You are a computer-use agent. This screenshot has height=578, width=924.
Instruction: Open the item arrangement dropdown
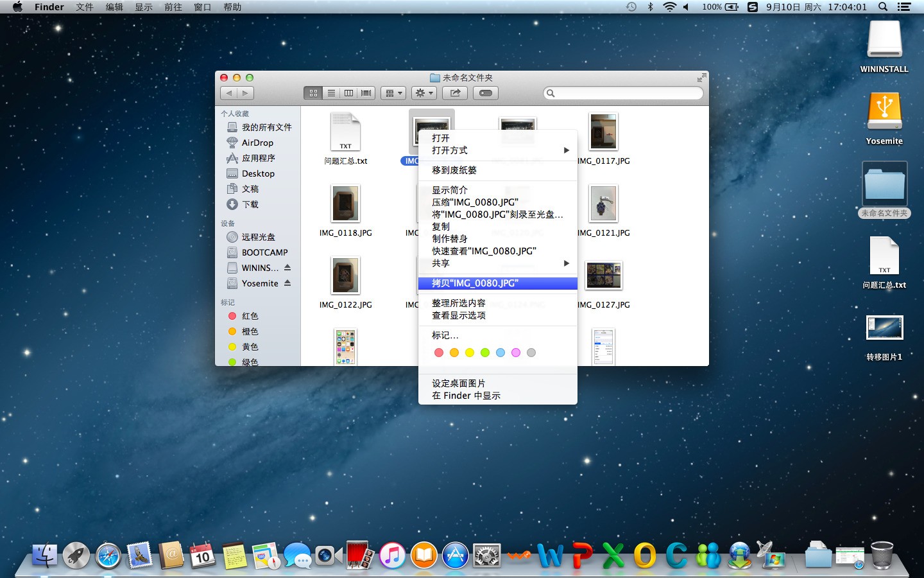393,93
